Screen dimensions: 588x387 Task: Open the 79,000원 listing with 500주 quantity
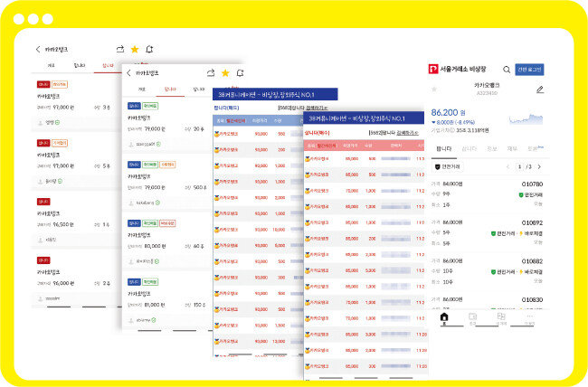tap(167, 184)
